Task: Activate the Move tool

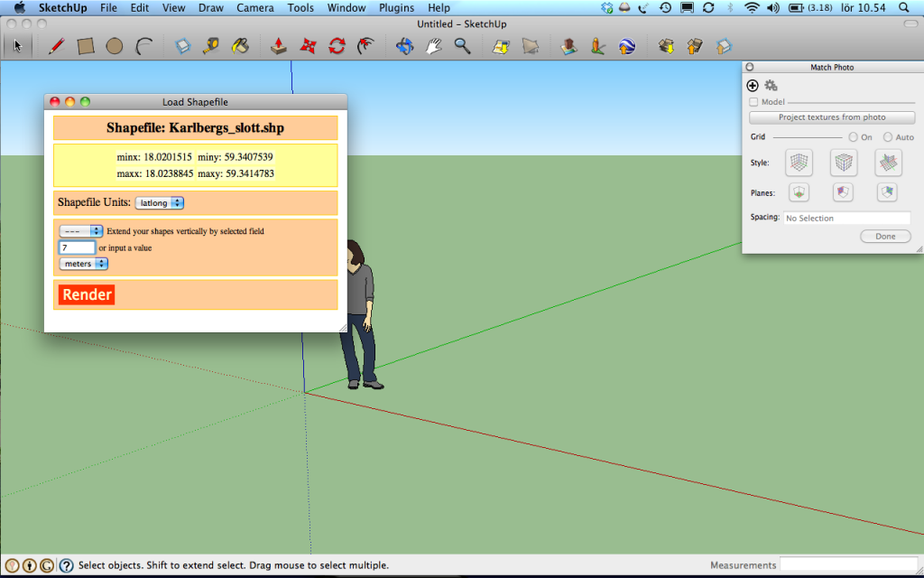Action: [x=308, y=46]
